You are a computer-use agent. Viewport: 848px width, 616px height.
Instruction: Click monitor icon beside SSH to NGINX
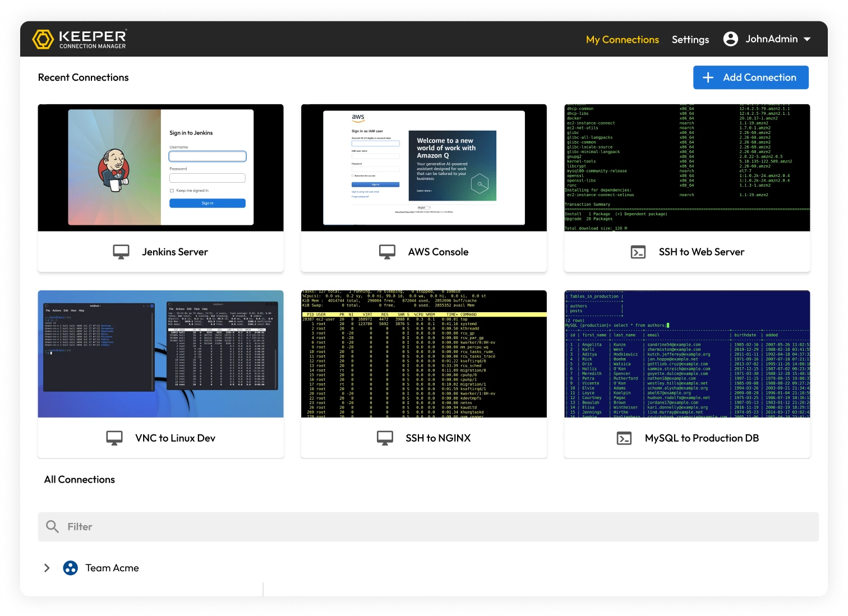tap(385, 438)
